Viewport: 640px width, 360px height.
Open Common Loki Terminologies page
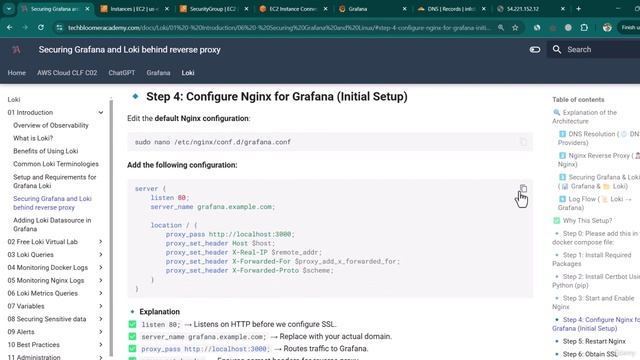tap(56, 164)
